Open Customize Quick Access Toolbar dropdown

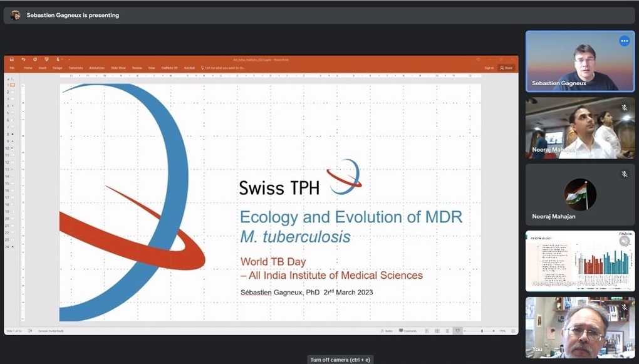pos(70,60)
